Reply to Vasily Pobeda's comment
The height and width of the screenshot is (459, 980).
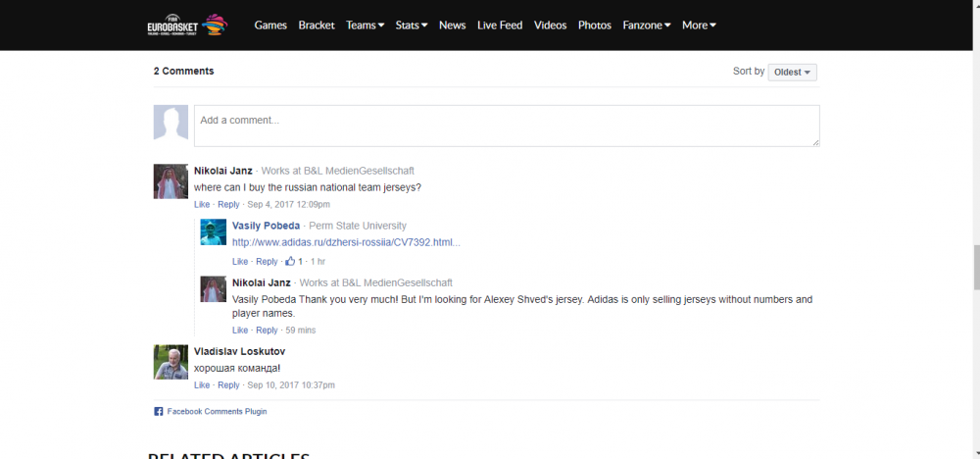(267, 262)
